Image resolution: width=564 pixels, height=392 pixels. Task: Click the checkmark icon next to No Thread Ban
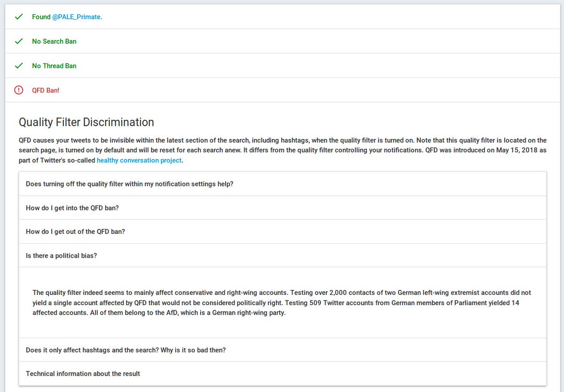pos(19,66)
